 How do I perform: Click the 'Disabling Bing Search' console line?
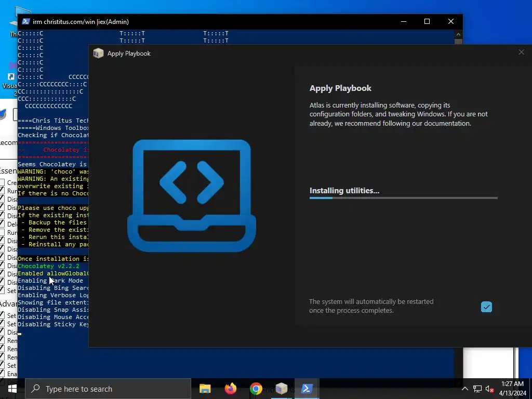pyautogui.click(x=53, y=288)
